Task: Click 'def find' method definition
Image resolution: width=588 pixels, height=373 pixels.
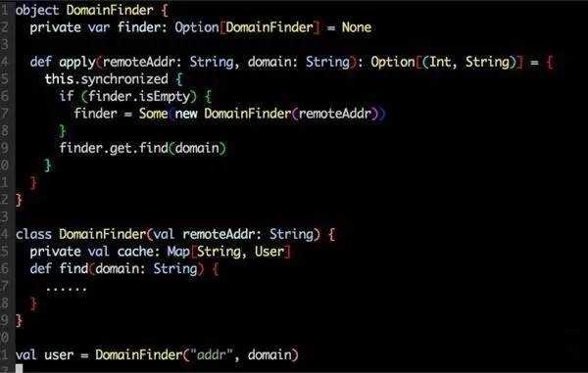Action: coord(59,269)
